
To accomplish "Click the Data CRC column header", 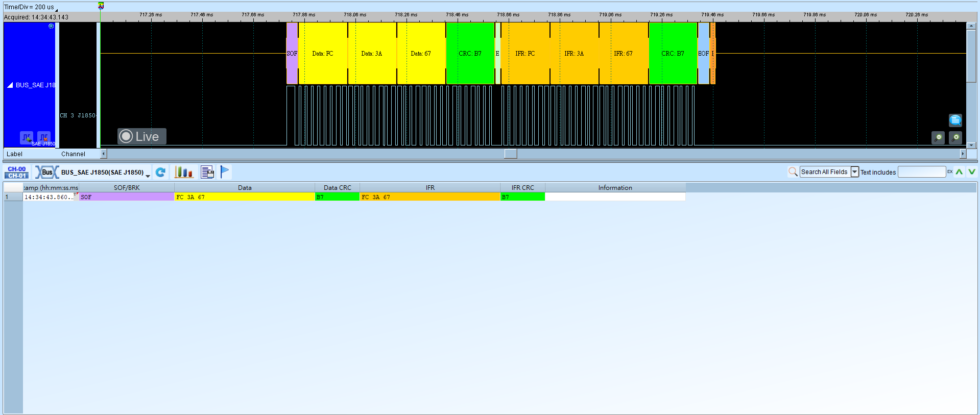I will coord(338,187).
